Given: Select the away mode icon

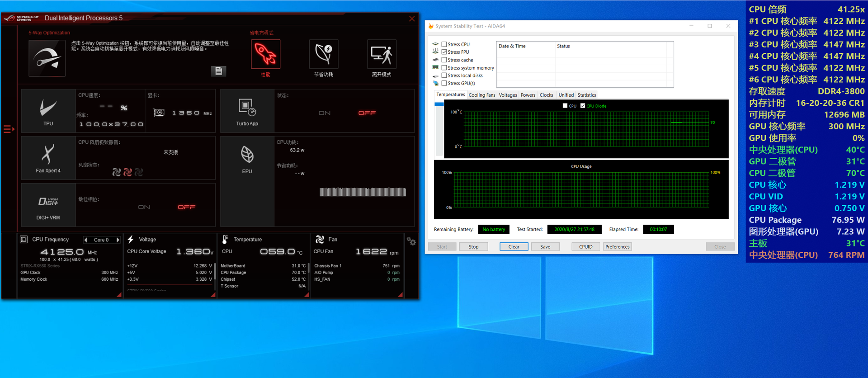Looking at the screenshot, I should pyautogui.click(x=382, y=54).
